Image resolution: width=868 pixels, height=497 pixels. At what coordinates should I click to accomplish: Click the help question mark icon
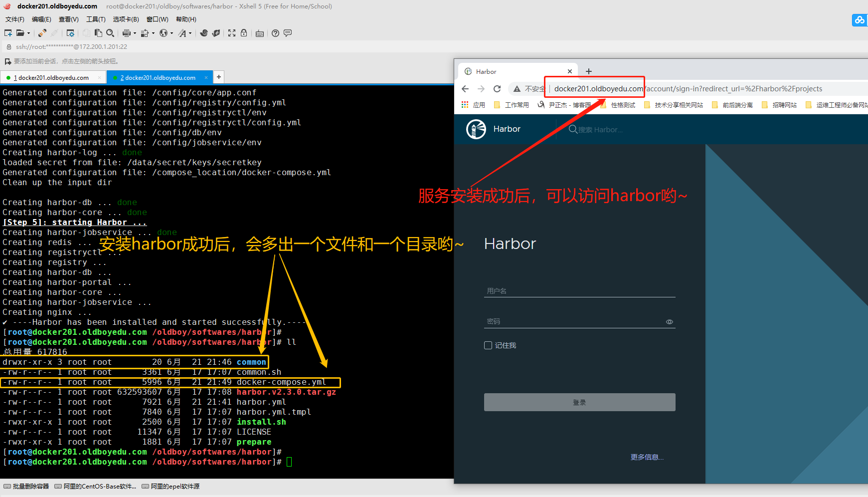coord(275,33)
